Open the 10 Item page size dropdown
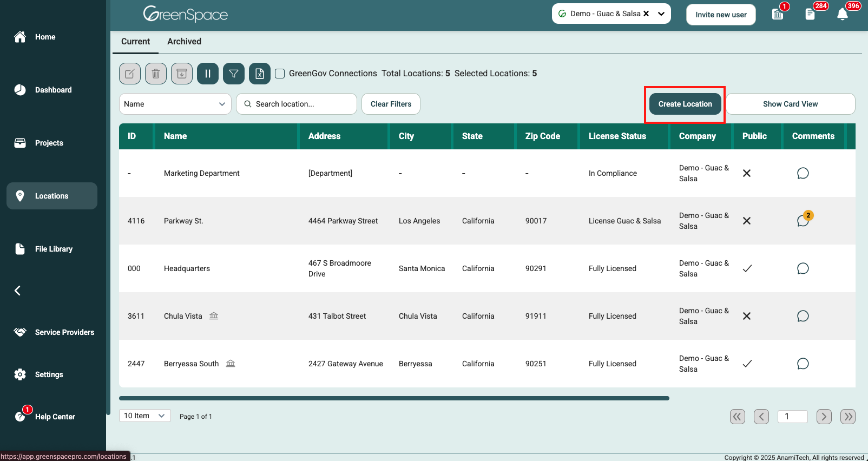The width and height of the screenshot is (868, 461). point(145,416)
